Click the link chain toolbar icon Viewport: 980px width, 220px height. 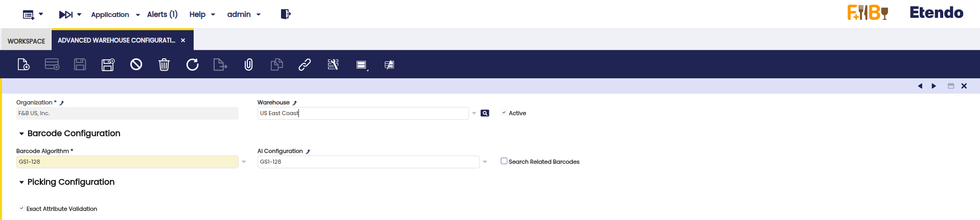click(x=305, y=64)
